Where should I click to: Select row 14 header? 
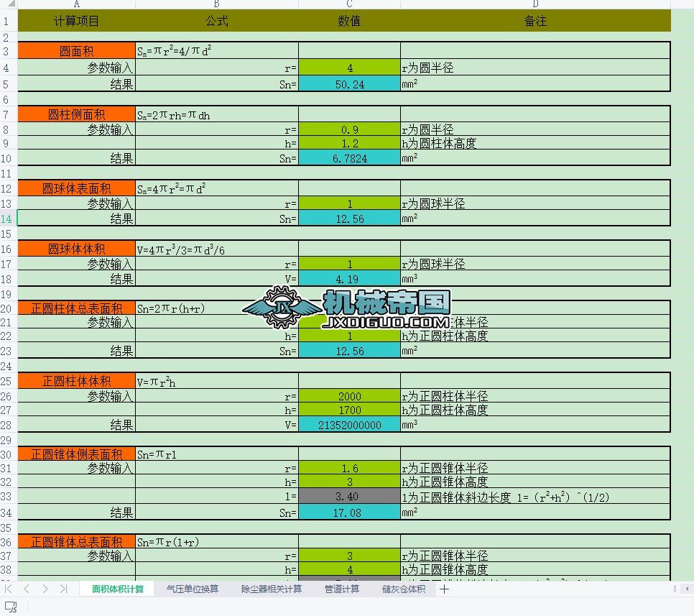6,219
